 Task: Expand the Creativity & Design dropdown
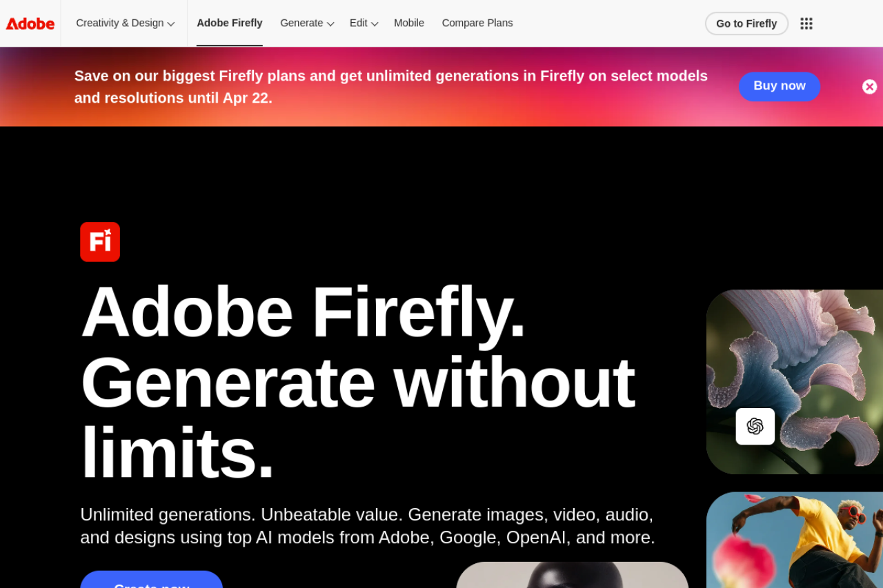pos(126,23)
